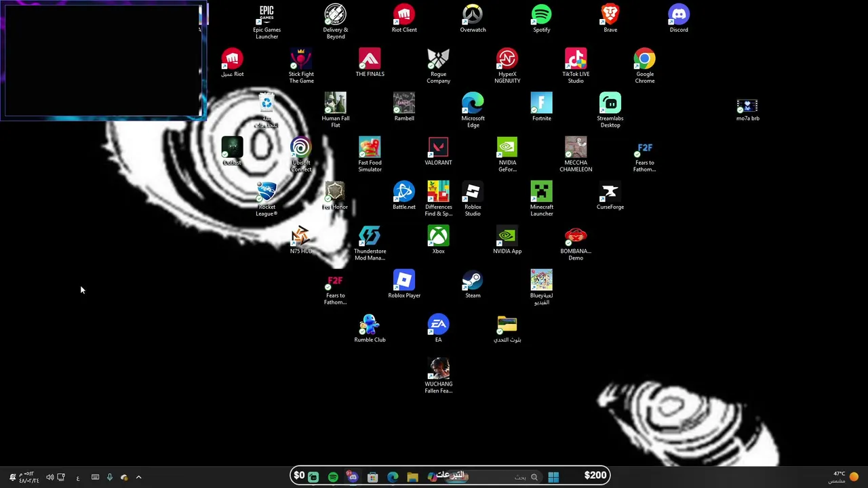Open File Explorer from the taskbar
Image resolution: width=868 pixels, height=488 pixels.
pos(412,477)
